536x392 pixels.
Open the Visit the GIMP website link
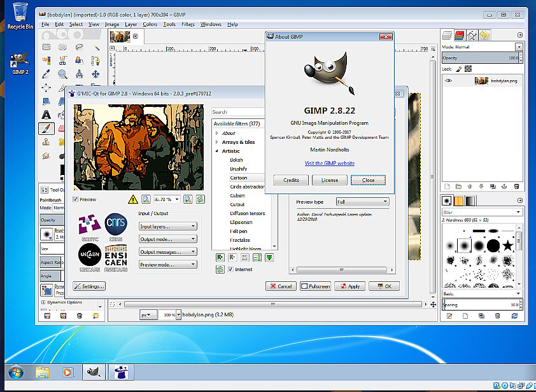tap(330, 163)
